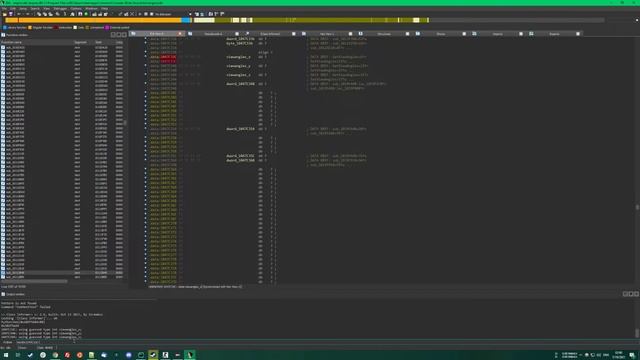Open the Search menu
Viewport: 640px width, 360px height.
pos(35,8)
